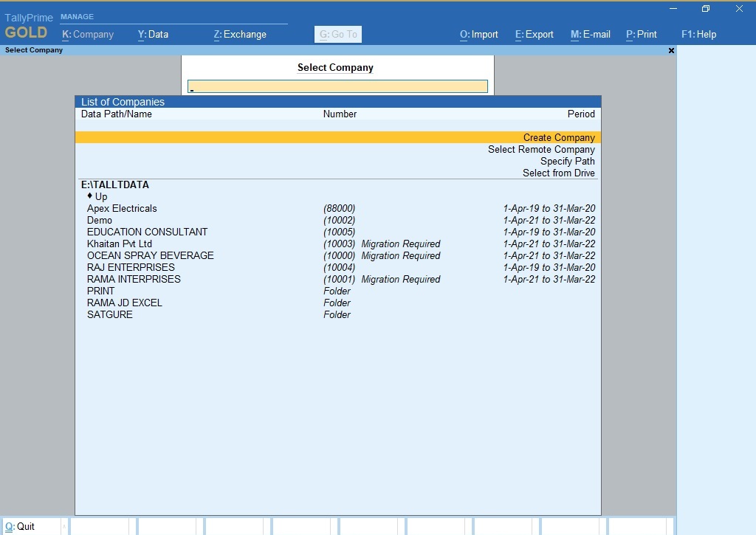Open the RAMA JD EXCEL folder
Viewport: 756px width, 535px height.
[x=124, y=303]
